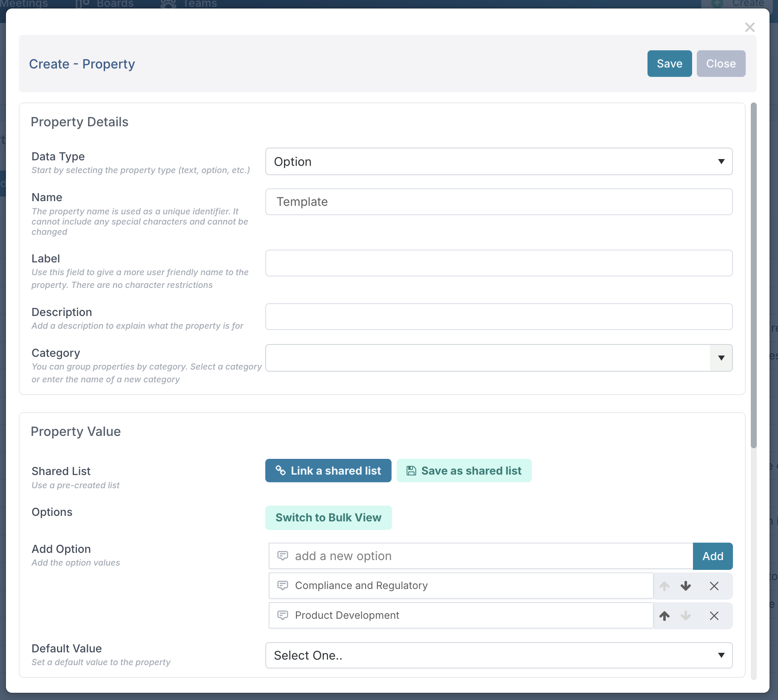778x700 pixels.
Task: Remove the Compliance and Regulatory option
Action: click(x=714, y=586)
